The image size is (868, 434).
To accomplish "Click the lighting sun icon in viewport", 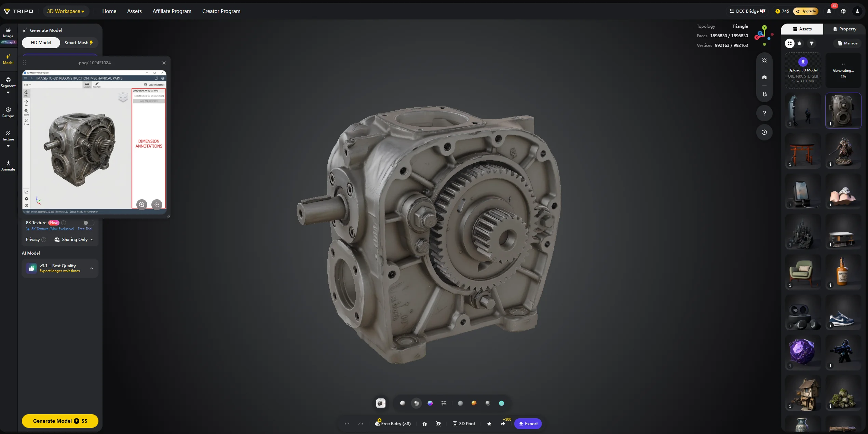I will [x=764, y=60].
